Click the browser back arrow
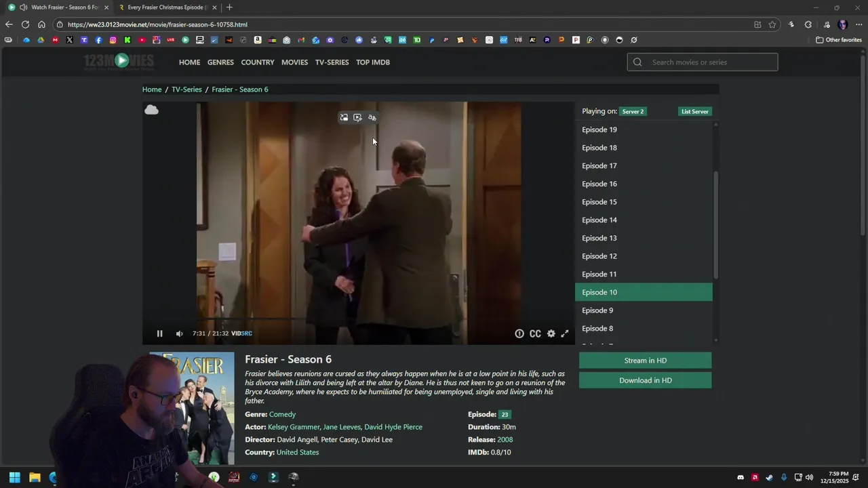868x488 pixels. tap(9, 24)
